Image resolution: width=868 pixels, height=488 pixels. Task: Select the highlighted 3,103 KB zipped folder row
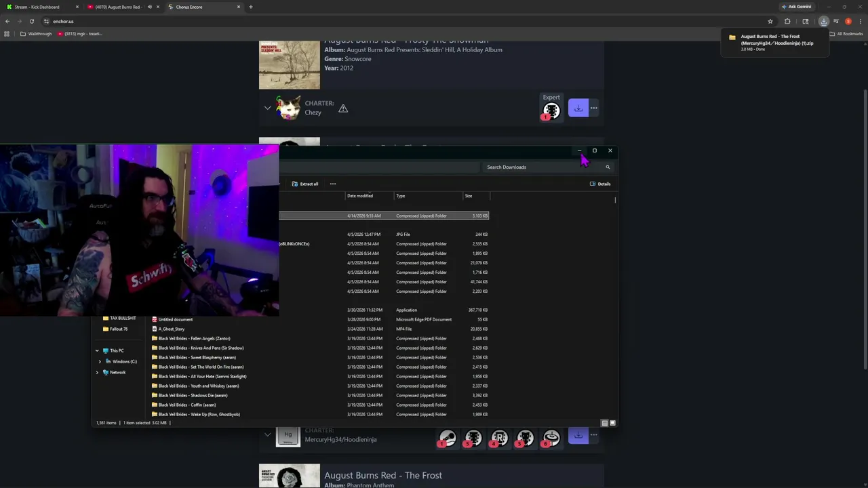click(384, 216)
